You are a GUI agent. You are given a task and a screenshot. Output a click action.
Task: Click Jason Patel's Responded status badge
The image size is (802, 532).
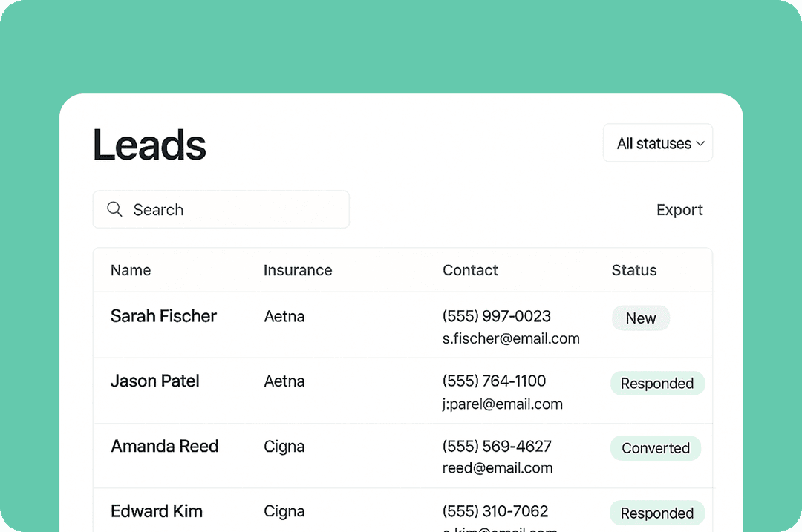click(657, 384)
